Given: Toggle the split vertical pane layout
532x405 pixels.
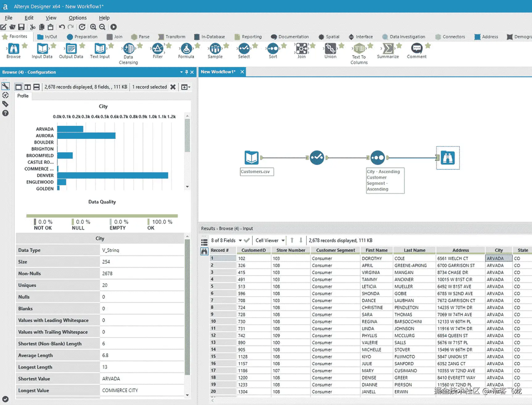Looking at the screenshot, I should (27, 87).
